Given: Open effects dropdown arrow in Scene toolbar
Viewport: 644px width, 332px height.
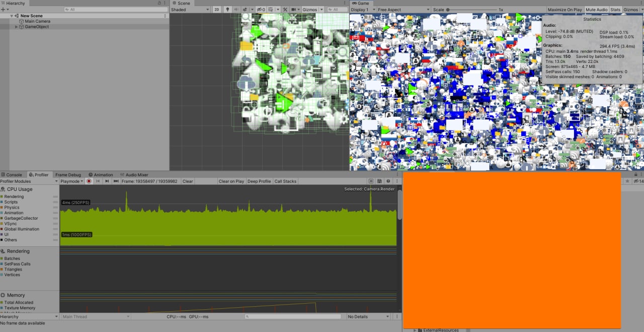Looking at the screenshot, I should [252, 10].
